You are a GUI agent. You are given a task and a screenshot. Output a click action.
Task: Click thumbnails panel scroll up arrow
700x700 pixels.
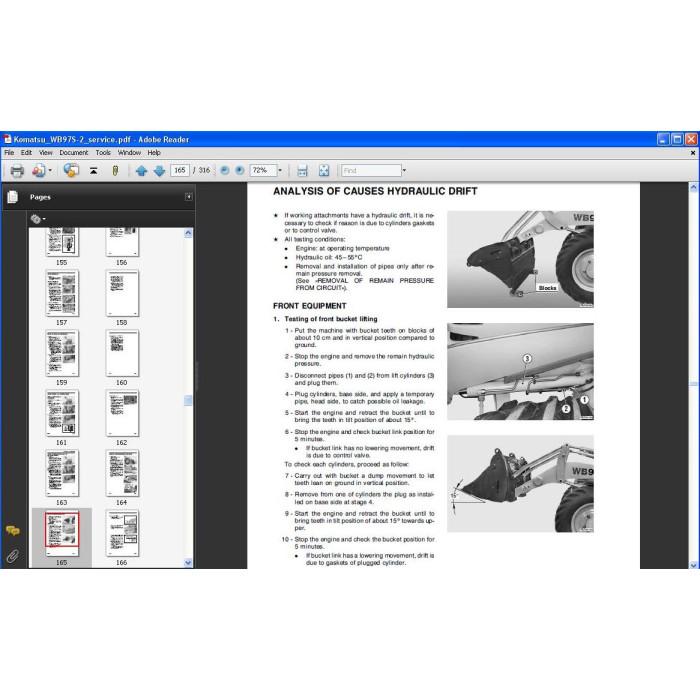click(x=188, y=233)
